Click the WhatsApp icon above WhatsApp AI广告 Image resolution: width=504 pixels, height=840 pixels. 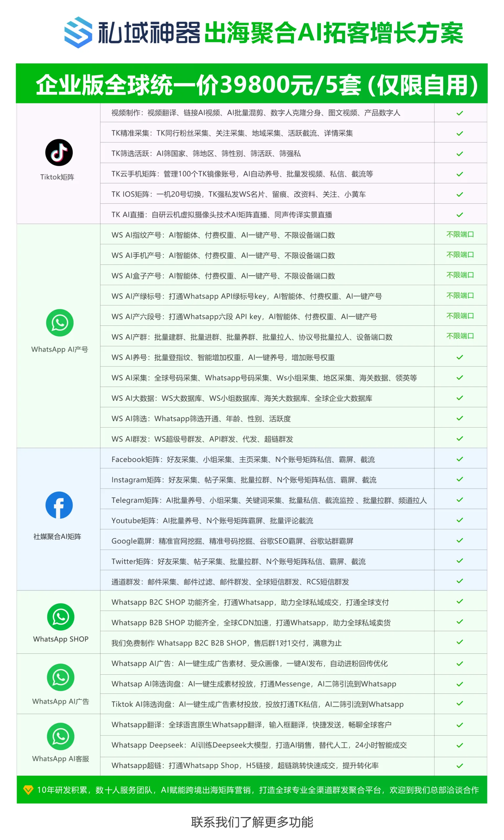pyautogui.click(x=61, y=677)
